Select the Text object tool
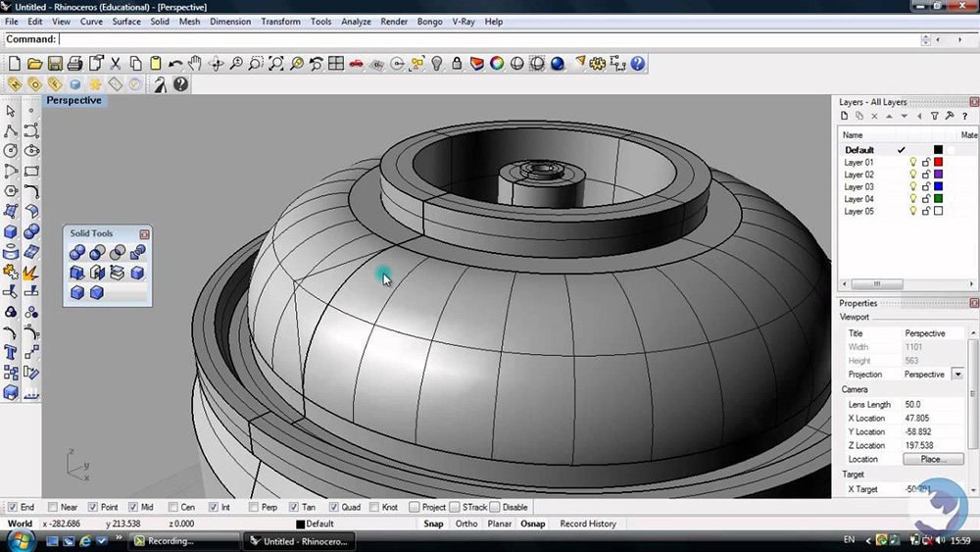980x552 pixels. point(11,352)
